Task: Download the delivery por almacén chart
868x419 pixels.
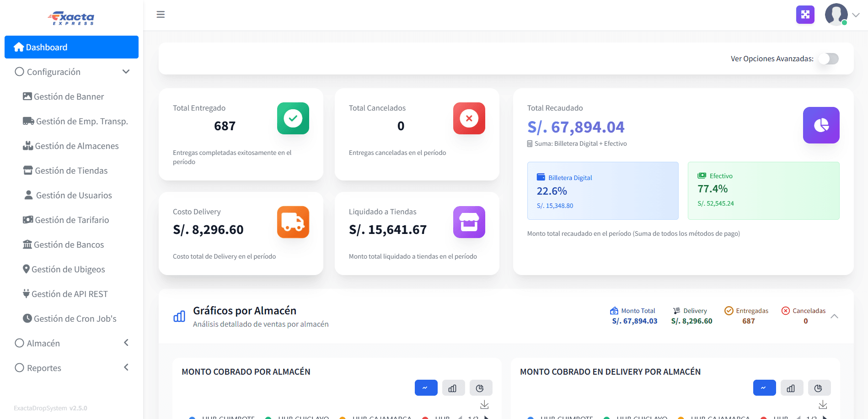Action: [823, 405]
